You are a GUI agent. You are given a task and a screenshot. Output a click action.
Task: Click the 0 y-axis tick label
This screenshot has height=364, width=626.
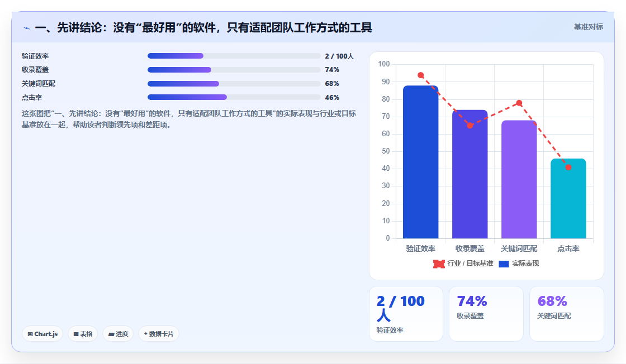(388, 238)
